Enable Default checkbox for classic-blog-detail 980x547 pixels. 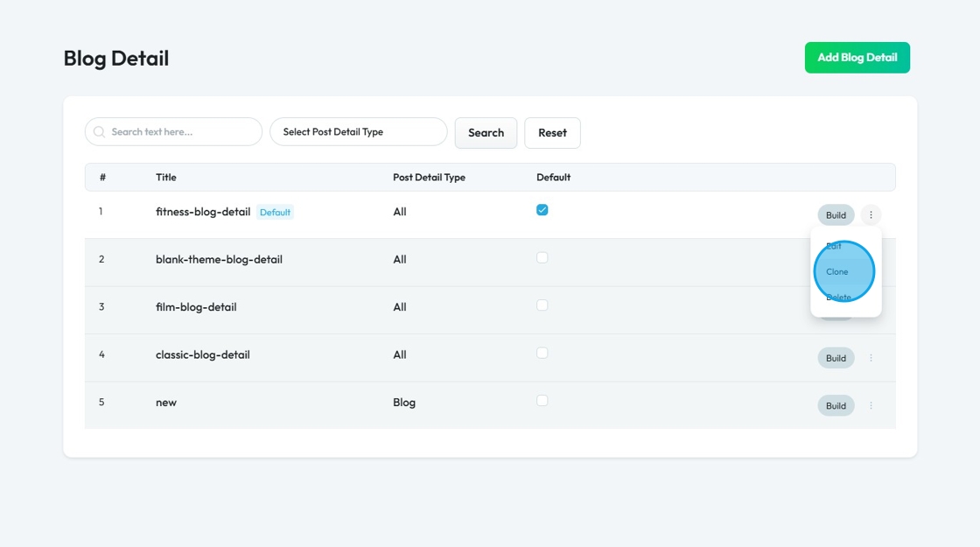click(542, 353)
